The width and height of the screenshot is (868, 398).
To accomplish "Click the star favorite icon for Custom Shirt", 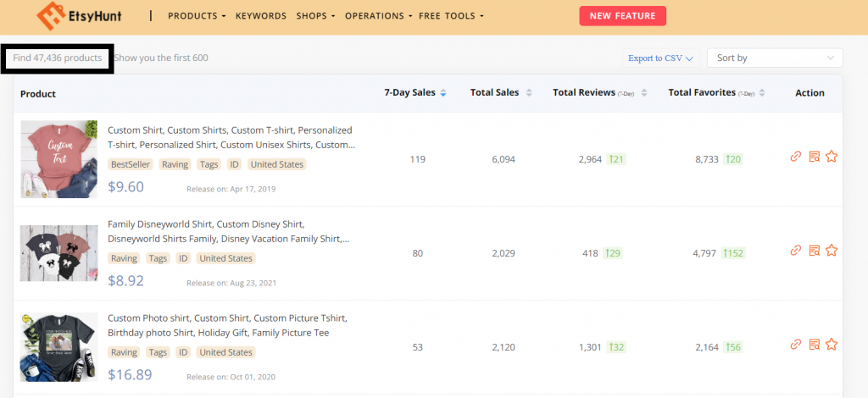I will (x=832, y=157).
